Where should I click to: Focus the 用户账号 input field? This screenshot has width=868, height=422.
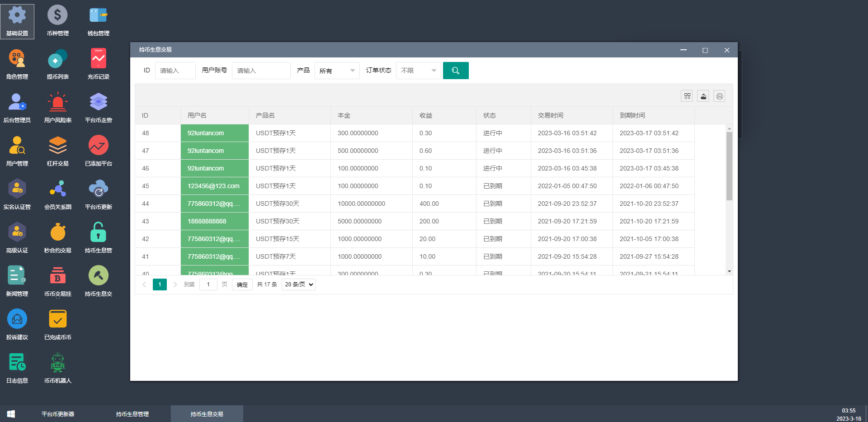click(261, 71)
